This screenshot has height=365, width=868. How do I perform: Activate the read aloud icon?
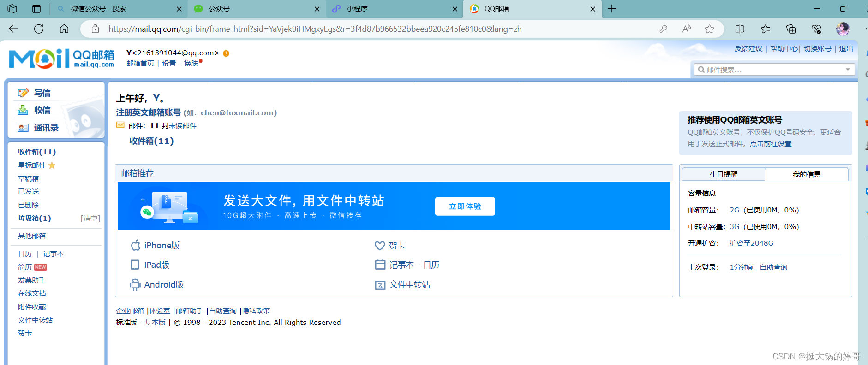pyautogui.click(x=687, y=29)
